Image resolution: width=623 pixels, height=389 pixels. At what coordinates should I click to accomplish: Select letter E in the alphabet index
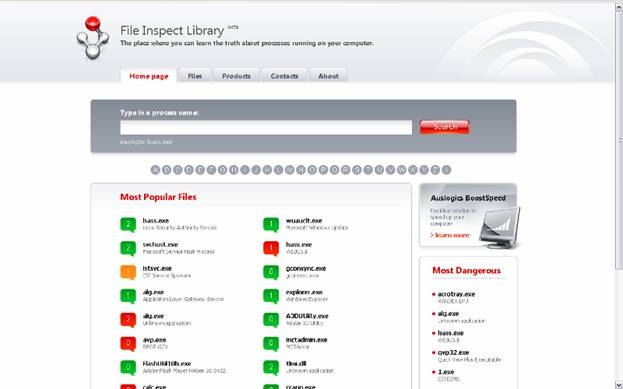click(x=200, y=170)
